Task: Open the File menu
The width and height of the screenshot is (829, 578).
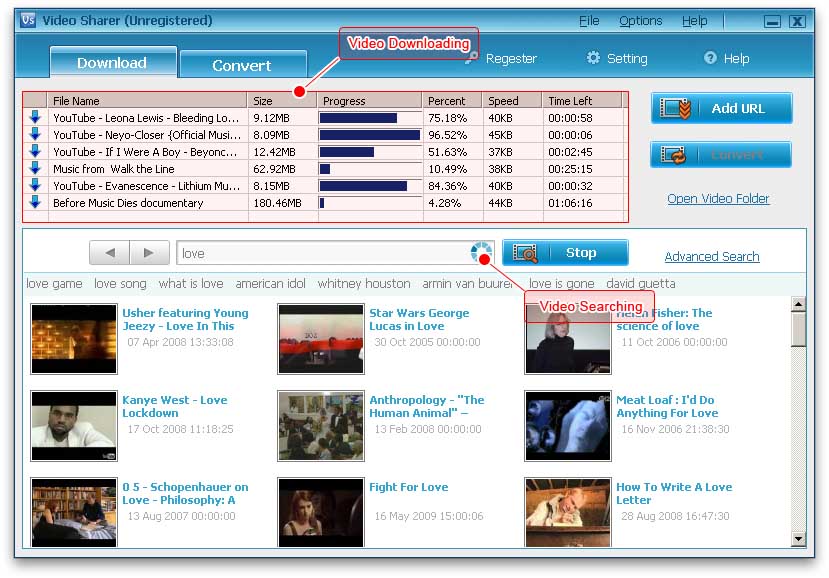Action: (x=589, y=21)
